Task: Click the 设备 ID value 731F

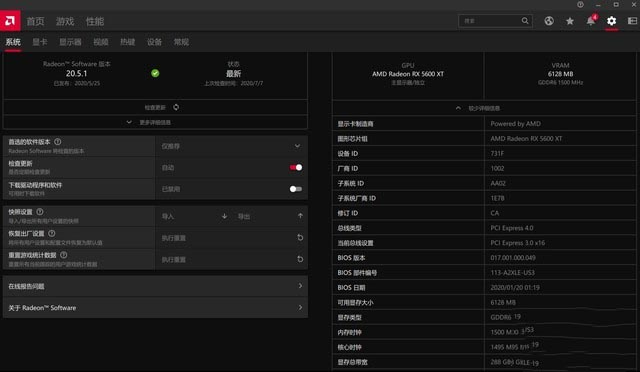Action: coord(497,154)
